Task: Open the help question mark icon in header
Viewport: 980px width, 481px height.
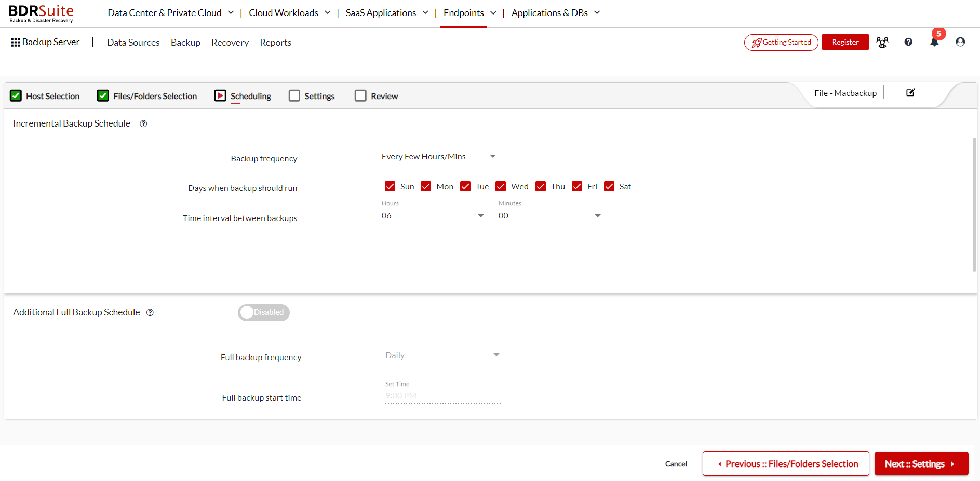Action: pos(908,42)
